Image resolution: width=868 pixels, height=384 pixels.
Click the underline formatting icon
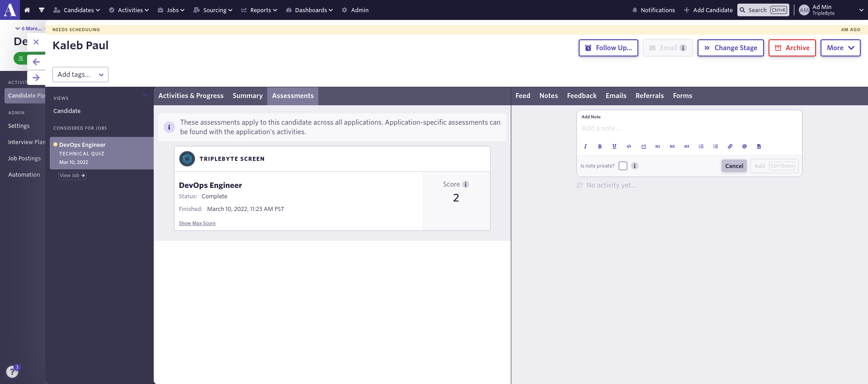pyautogui.click(x=614, y=146)
